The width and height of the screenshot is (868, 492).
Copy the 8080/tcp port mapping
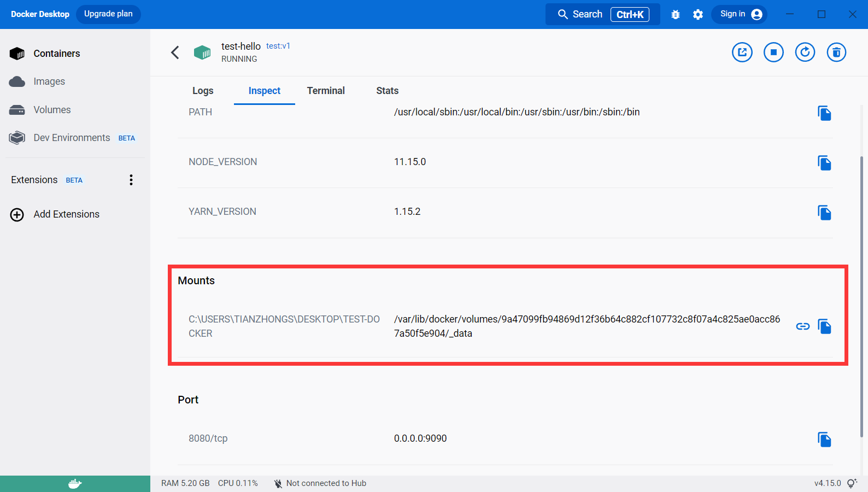824,440
